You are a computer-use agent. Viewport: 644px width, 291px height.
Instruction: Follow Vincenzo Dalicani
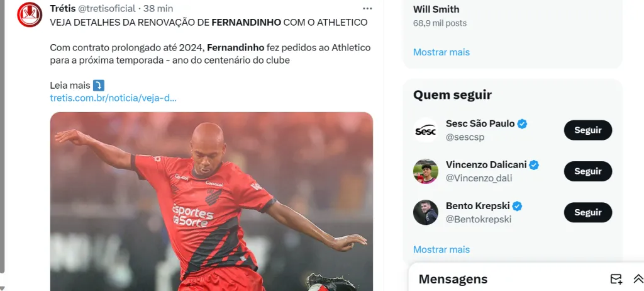click(588, 171)
